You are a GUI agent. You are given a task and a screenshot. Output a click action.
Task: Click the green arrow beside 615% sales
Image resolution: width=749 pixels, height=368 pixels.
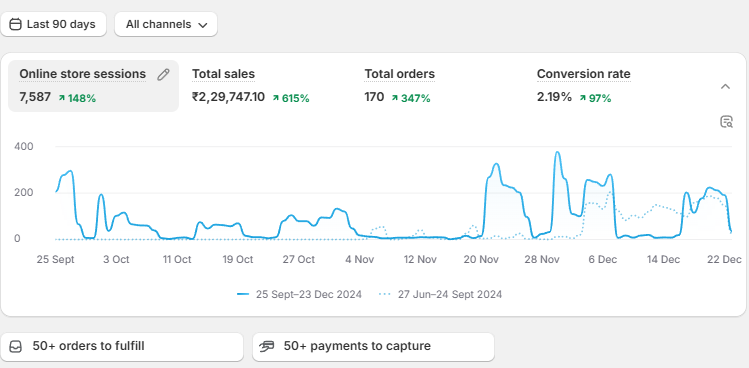click(276, 98)
